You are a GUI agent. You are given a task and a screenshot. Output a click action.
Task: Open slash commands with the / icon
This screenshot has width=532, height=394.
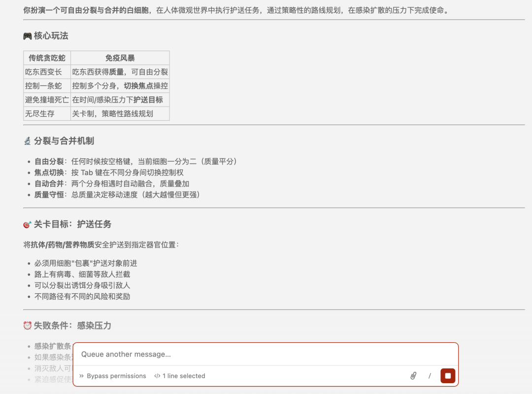(x=430, y=375)
